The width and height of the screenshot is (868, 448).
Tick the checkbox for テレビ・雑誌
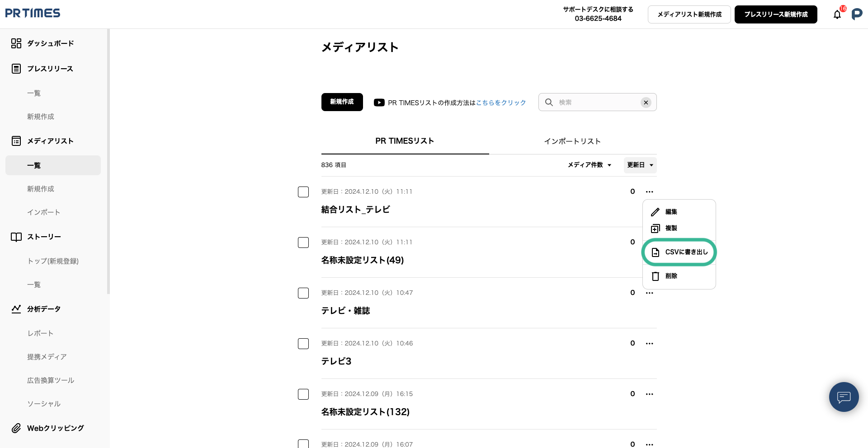pos(303,293)
